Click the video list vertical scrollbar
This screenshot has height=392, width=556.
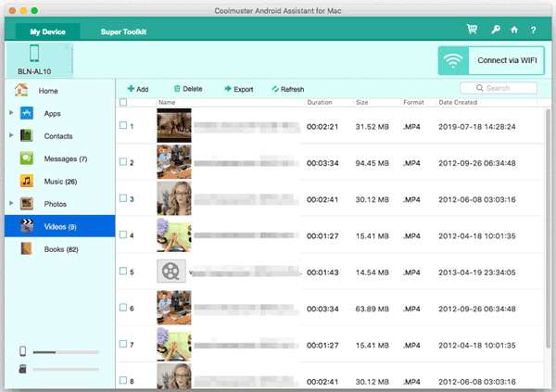click(548, 227)
